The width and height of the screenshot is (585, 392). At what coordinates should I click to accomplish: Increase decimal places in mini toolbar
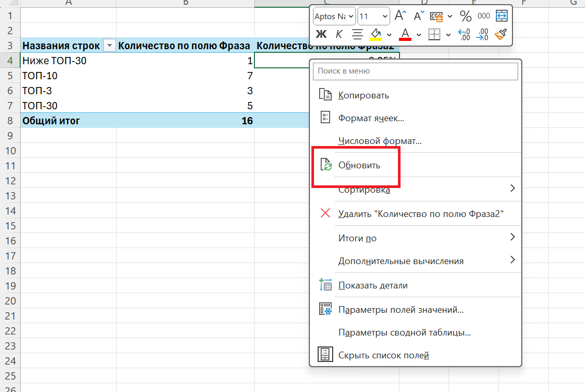[x=464, y=34]
